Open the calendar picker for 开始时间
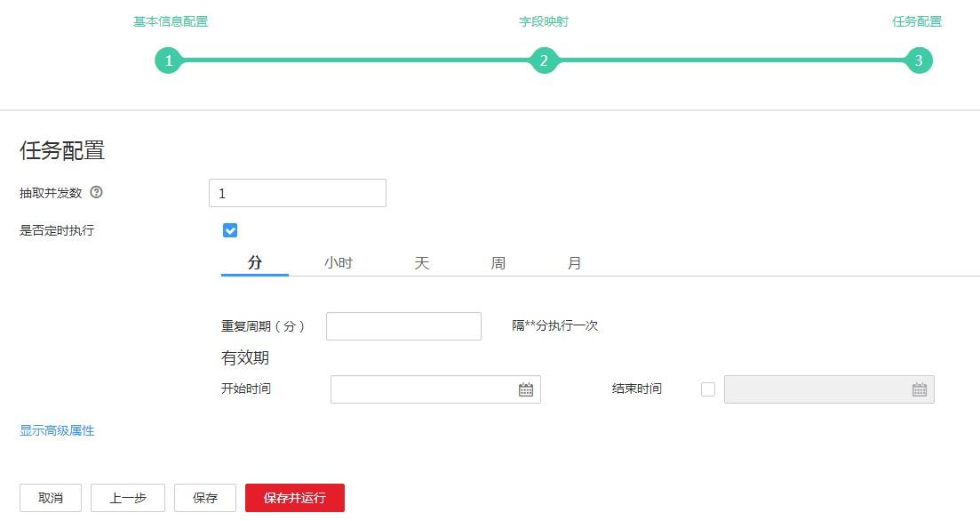This screenshot has width=980, height=521. (526, 389)
